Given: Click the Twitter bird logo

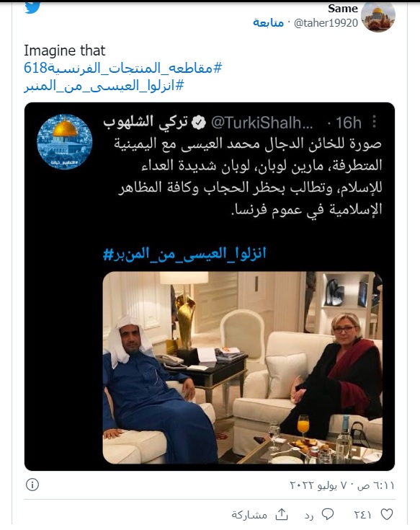Looking at the screenshot, I should point(32,7).
